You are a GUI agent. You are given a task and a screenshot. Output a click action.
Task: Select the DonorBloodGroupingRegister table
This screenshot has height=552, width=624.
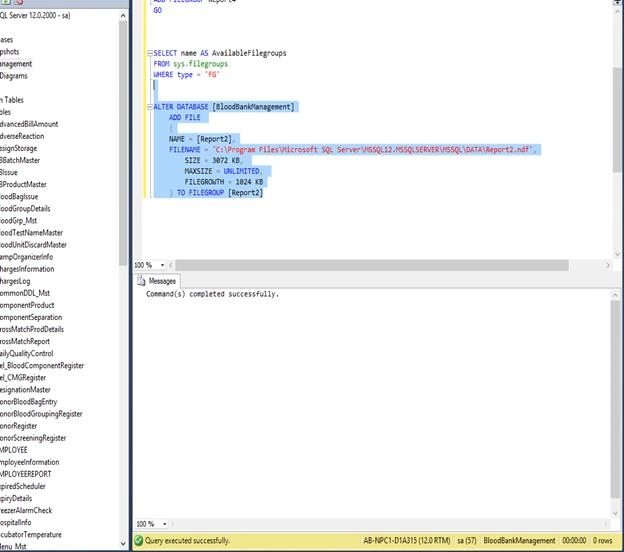point(41,414)
